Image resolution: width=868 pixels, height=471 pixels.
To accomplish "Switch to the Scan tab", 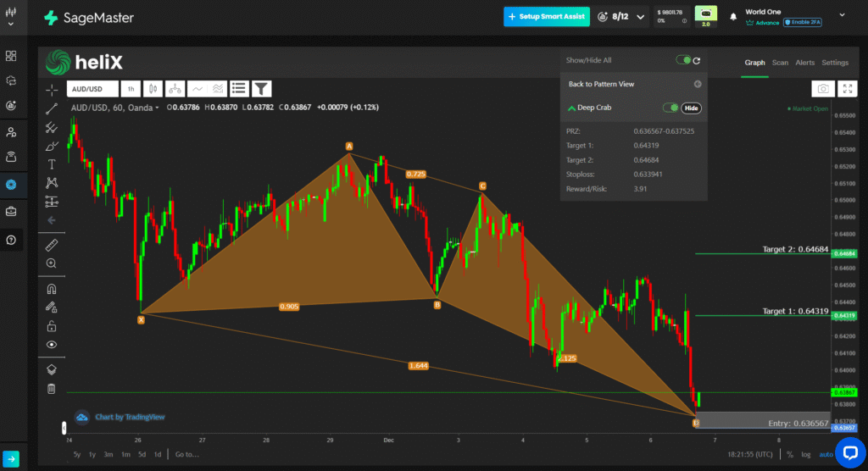I will (x=780, y=63).
